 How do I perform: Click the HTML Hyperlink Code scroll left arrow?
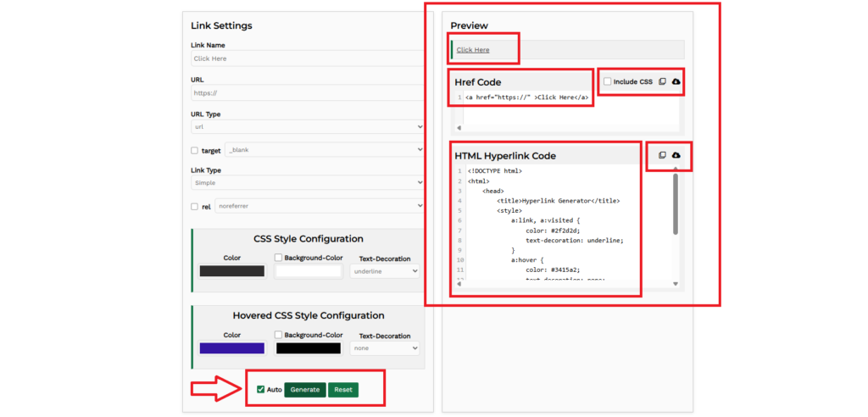tap(459, 284)
